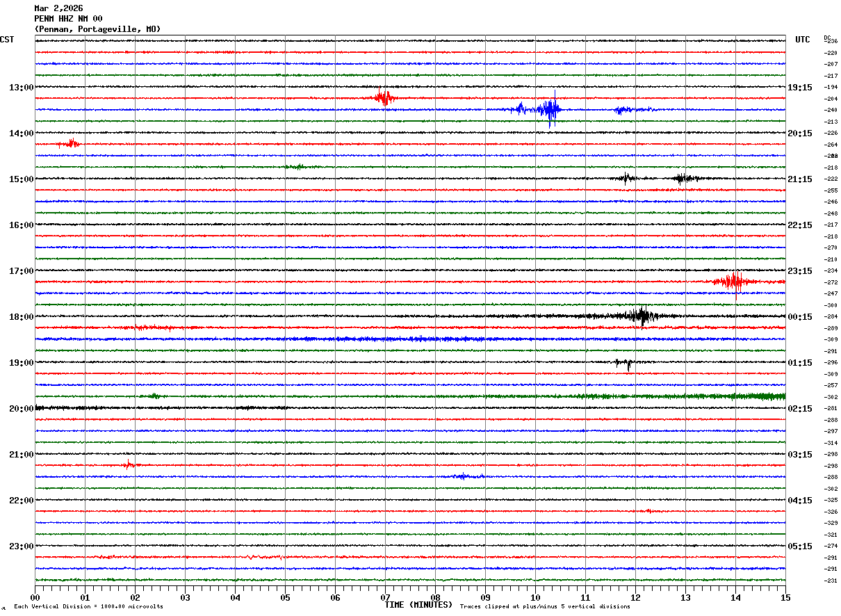Click the 13:00 CST time label
The width and height of the screenshot is (841, 616).
(x=21, y=88)
